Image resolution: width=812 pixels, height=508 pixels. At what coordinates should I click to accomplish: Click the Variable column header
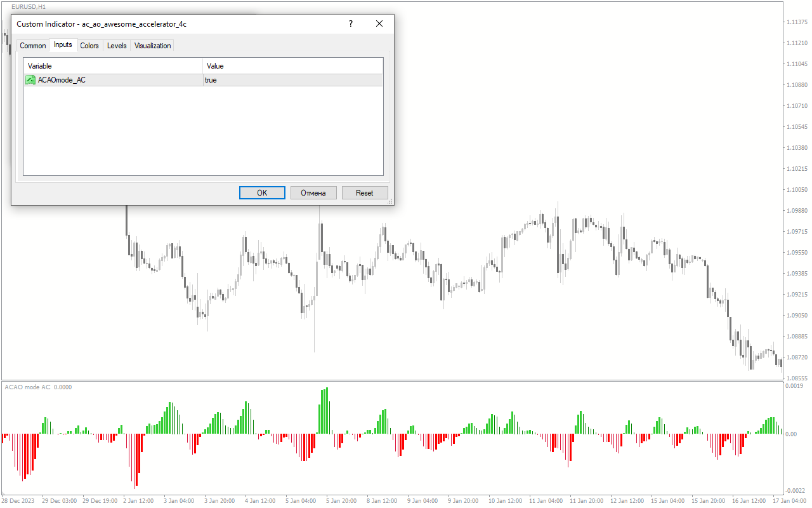113,66
